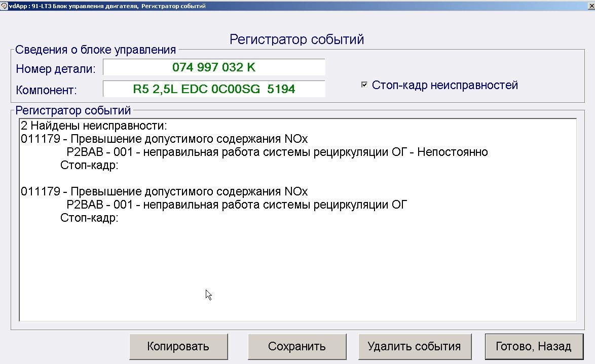
Task: Click the line '2 Найдены неисправности:'
Action: click(94, 126)
